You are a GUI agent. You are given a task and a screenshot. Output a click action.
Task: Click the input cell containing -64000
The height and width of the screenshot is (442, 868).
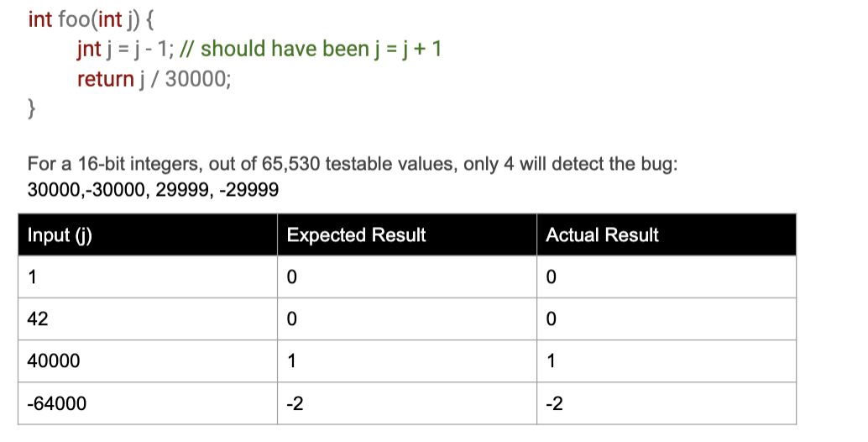coord(147,403)
